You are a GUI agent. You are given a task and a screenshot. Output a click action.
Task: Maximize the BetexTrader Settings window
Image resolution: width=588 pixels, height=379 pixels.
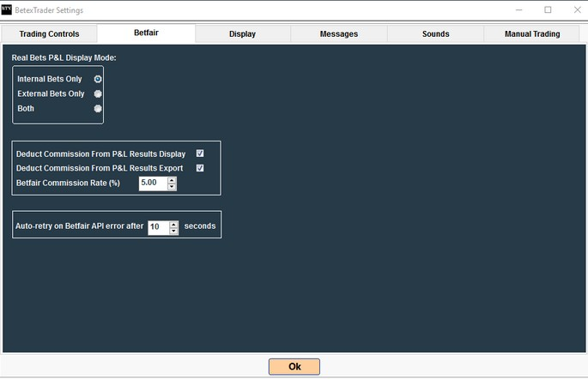click(x=548, y=9)
